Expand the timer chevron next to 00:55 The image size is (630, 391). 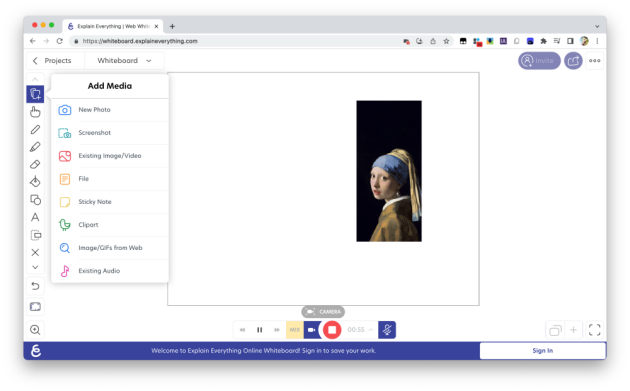[x=371, y=330]
